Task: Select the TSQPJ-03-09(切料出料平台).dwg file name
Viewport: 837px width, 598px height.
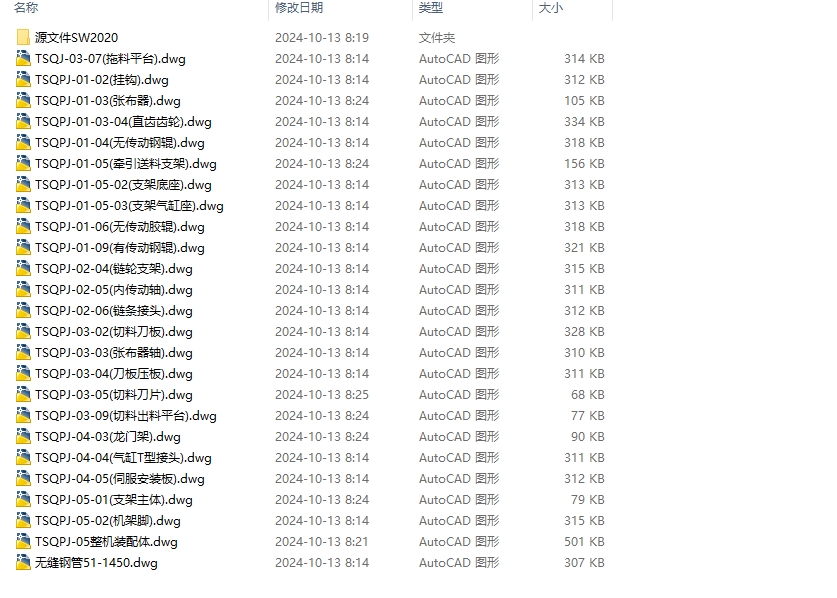Action: (x=126, y=415)
